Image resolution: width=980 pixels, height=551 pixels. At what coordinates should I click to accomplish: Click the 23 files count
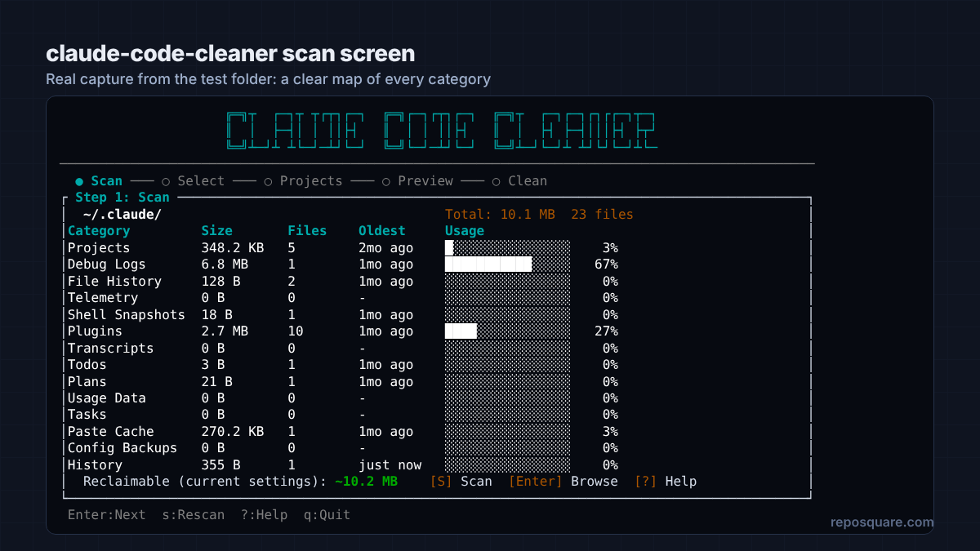click(x=603, y=215)
